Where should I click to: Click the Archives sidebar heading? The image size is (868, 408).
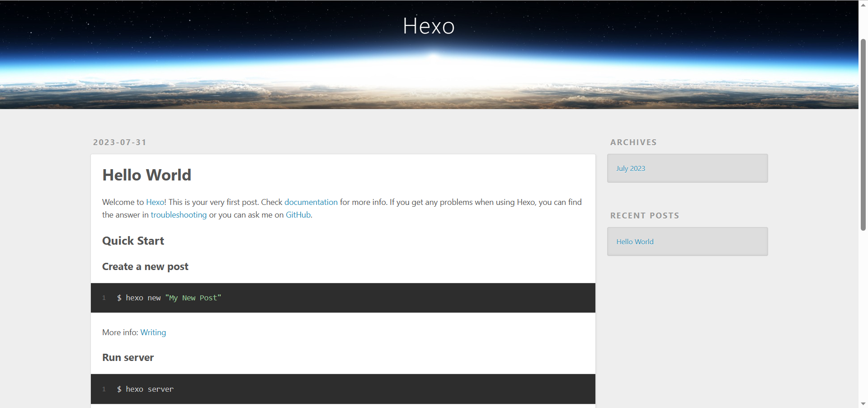pos(633,142)
